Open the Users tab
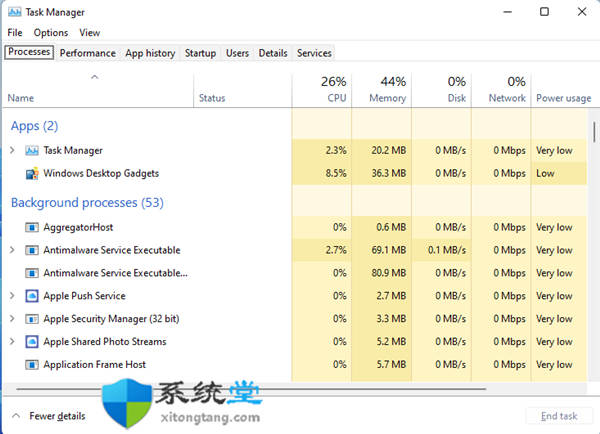 click(237, 53)
